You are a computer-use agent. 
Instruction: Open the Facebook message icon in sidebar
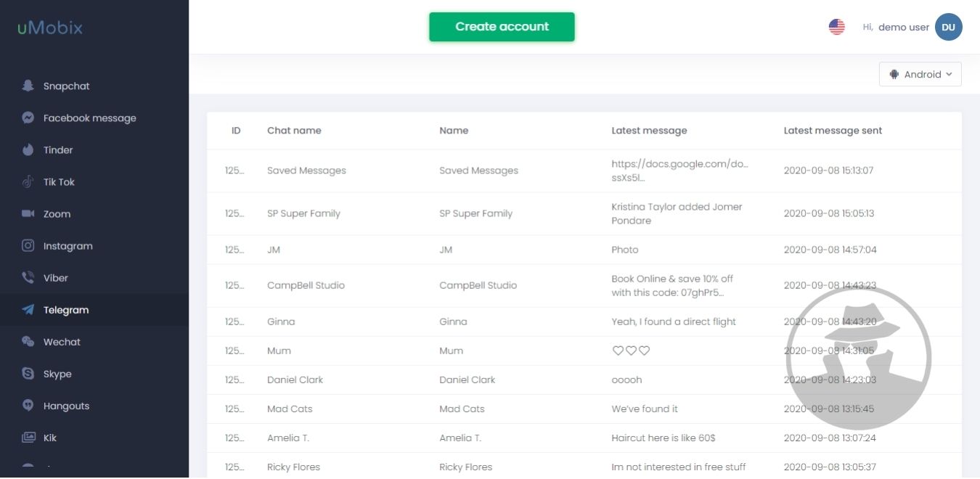point(28,118)
